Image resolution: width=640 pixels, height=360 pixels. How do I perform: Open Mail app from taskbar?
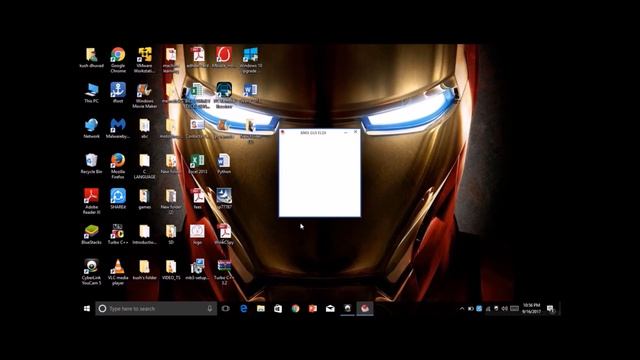(x=330, y=309)
